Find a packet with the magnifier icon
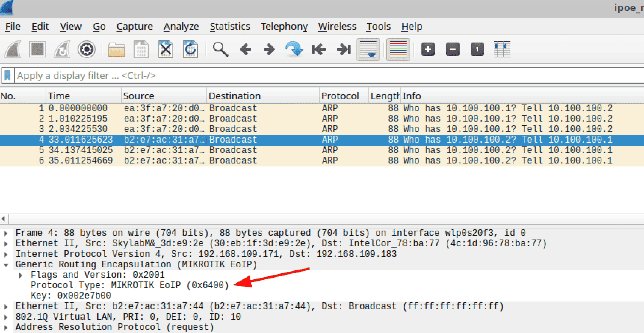The image size is (644, 333). click(220, 50)
